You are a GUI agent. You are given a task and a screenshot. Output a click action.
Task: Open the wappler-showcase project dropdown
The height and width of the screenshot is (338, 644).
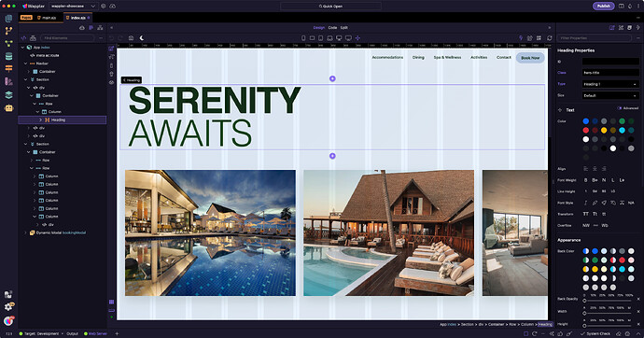click(73, 7)
